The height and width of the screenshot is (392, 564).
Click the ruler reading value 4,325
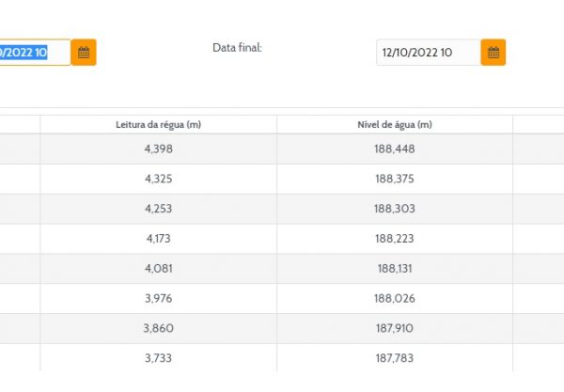pyautogui.click(x=158, y=179)
